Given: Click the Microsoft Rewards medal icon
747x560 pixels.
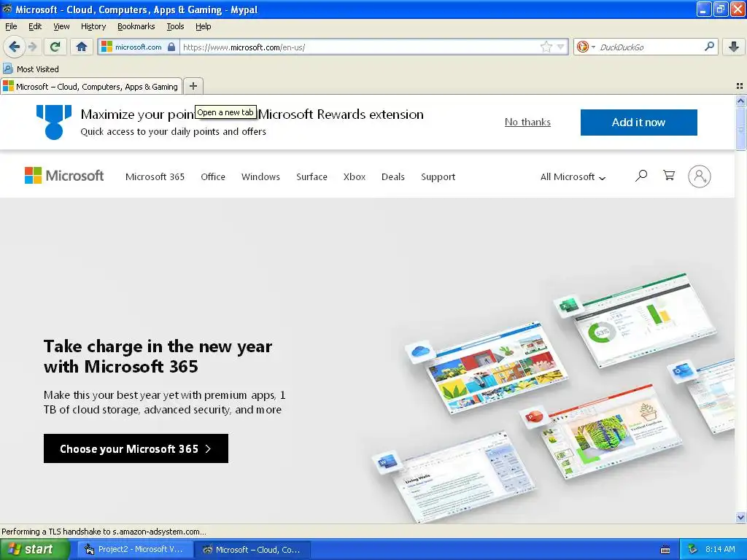Looking at the screenshot, I should (54, 122).
